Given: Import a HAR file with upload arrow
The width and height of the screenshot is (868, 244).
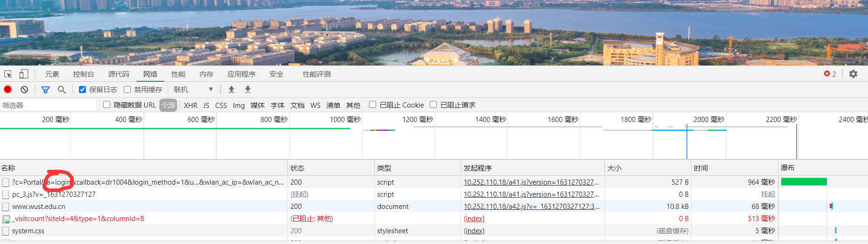Looking at the screenshot, I should click(x=231, y=89).
